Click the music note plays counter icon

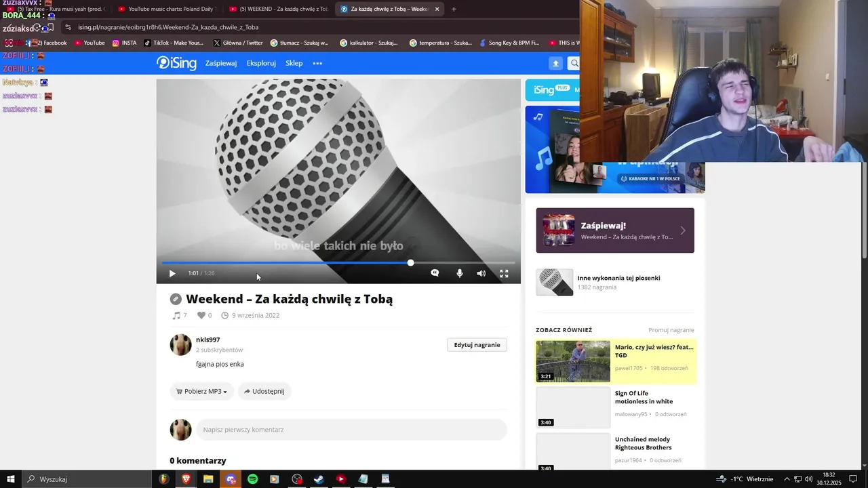[176, 315]
